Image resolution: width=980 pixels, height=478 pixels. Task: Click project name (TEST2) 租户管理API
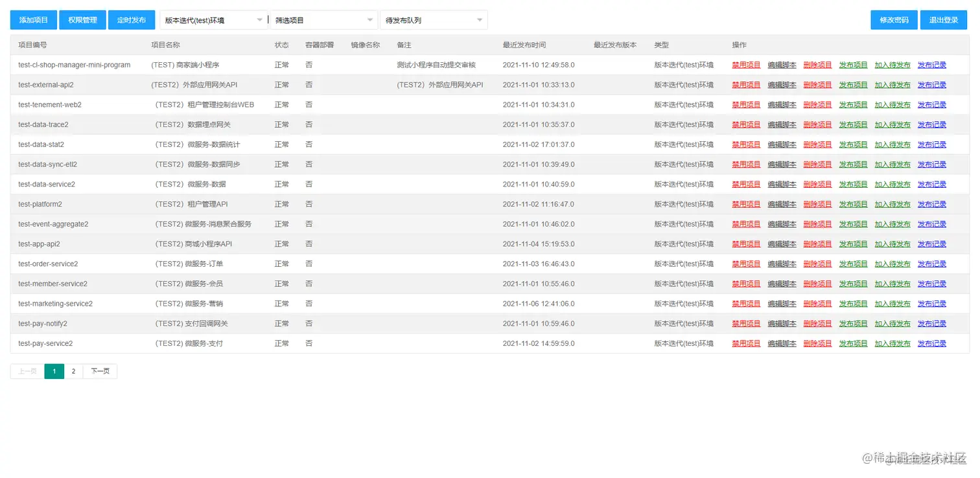pos(191,204)
